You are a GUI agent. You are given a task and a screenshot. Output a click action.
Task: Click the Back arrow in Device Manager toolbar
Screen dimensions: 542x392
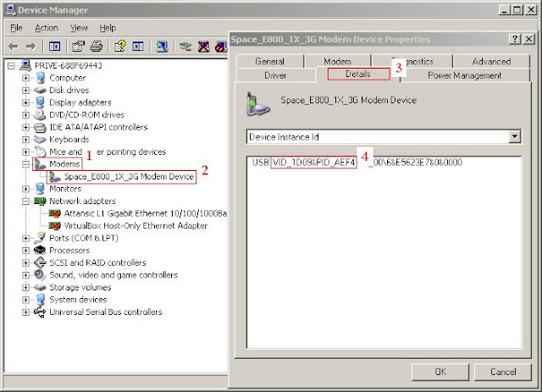coord(14,46)
